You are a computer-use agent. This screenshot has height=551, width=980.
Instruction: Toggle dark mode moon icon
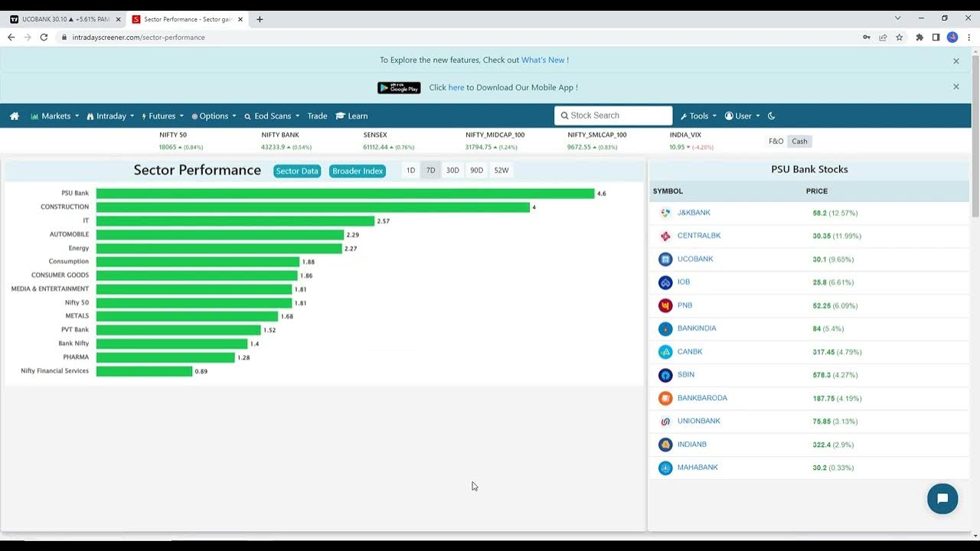pyautogui.click(x=771, y=116)
